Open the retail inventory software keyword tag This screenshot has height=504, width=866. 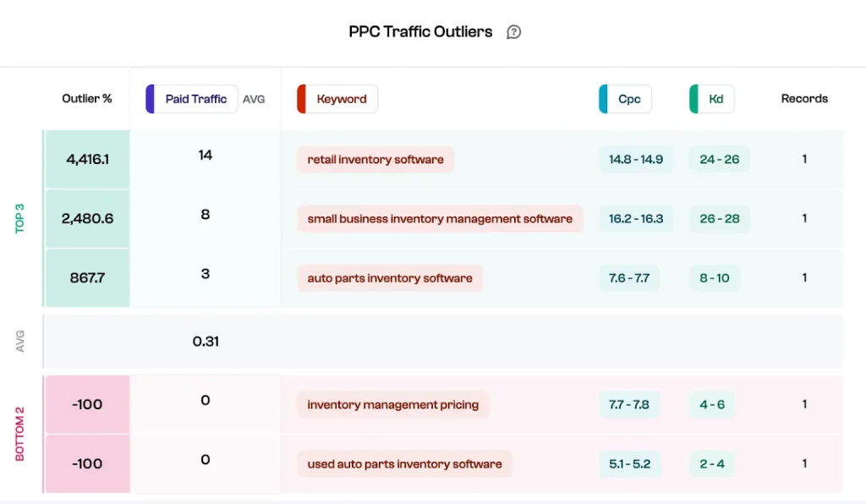[x=375, y=160]
